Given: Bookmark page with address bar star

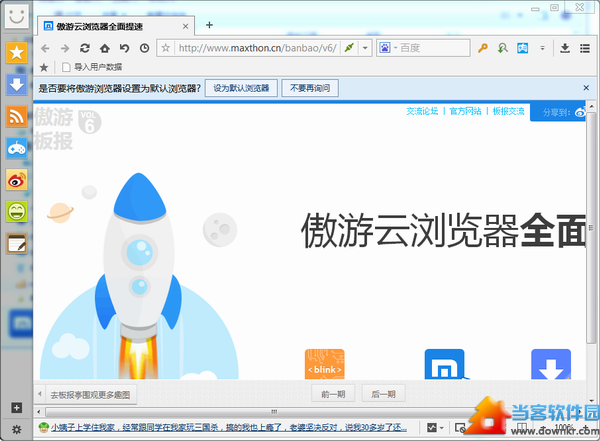Looking at the screenshot, I should coord(166,48).
